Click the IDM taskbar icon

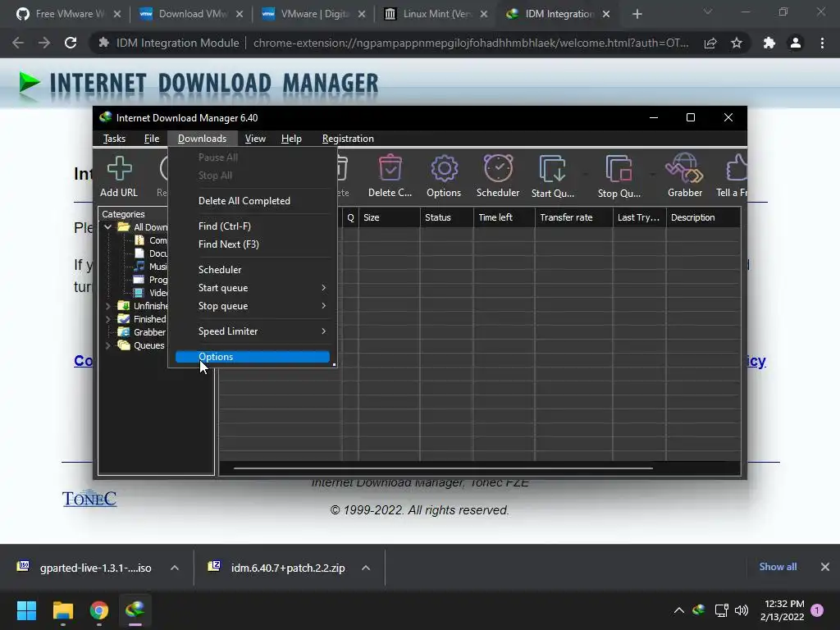click(135, 610)
